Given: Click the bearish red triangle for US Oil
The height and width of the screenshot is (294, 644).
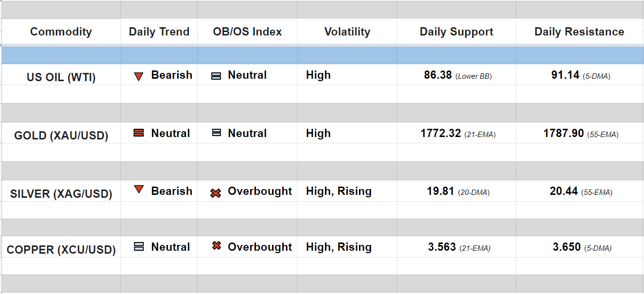Looking at the screenshot, I should pyautogui.click(x=138, y=76).
